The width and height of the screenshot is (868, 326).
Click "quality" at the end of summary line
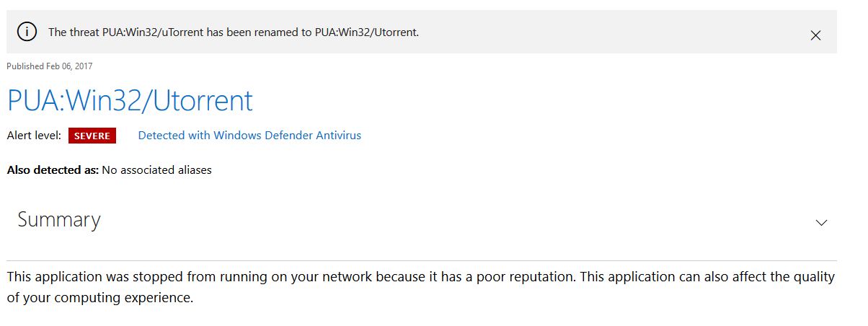pyautogui.click(x=813, y=277)
